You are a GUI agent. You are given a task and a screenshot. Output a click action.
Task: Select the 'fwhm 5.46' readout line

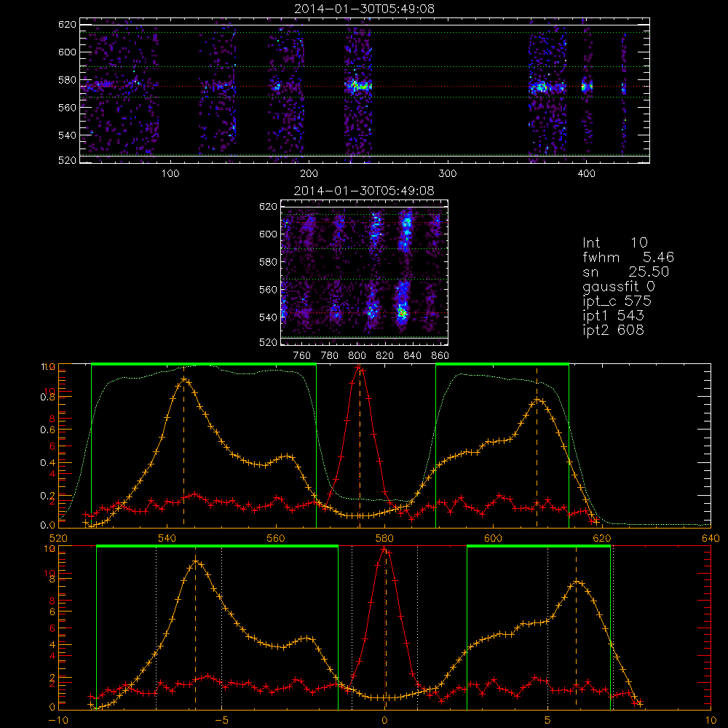(x=628, y=257)
